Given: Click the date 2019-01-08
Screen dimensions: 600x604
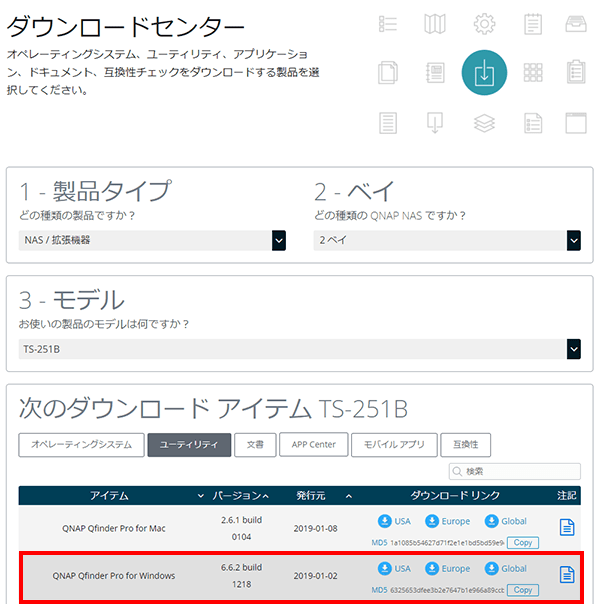Looking at the screenshot, I should tap(315, 528).
